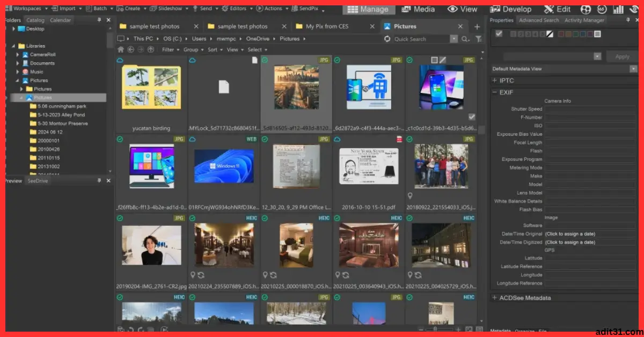Close the My Pix from CES tab
Viewport: 644px width, 337px height.
click(372, 26)
